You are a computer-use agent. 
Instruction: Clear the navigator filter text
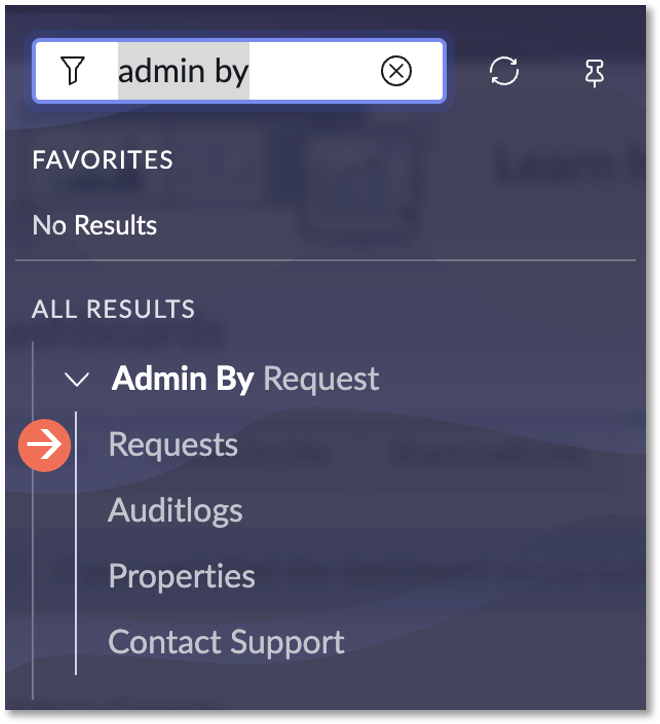396,71
